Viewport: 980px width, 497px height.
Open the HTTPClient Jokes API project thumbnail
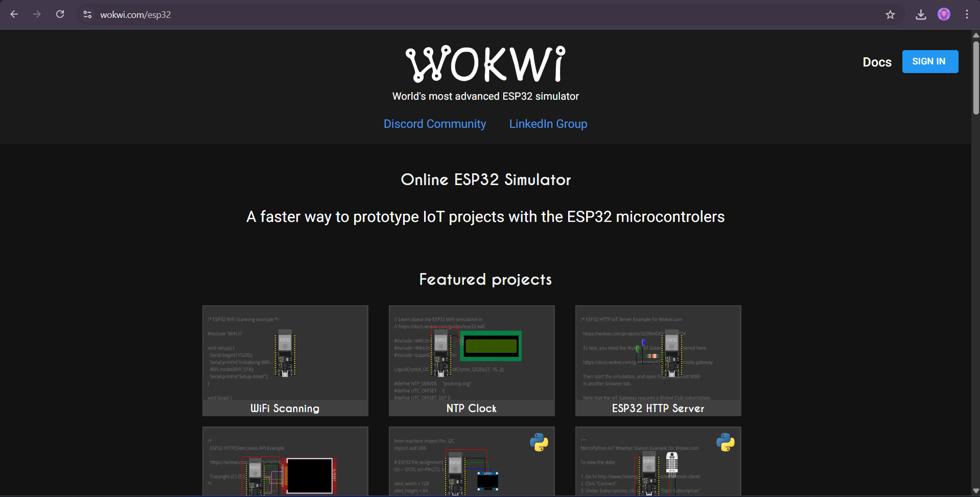click(285, 461)
